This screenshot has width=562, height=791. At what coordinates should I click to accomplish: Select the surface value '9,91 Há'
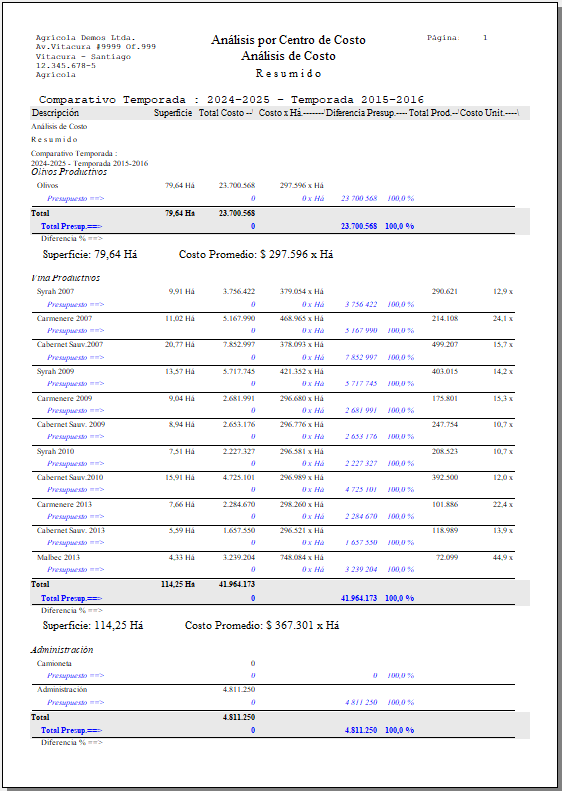(182, 292)
